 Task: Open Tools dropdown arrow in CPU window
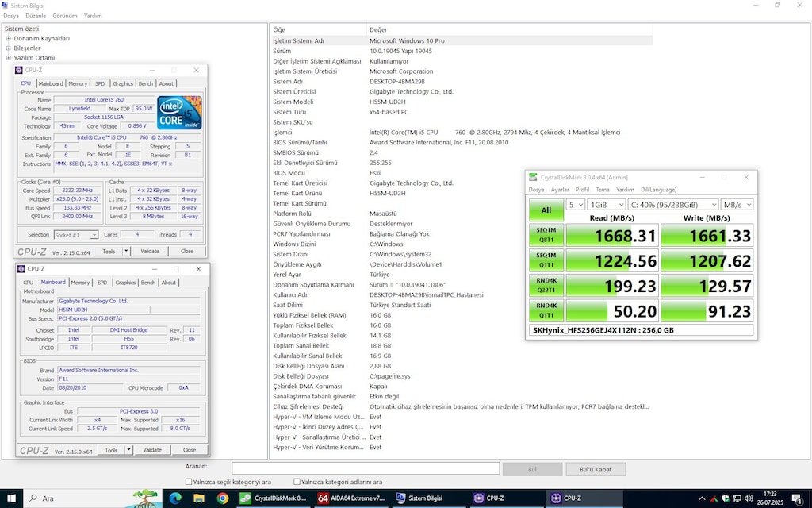(x=126, y=251)
